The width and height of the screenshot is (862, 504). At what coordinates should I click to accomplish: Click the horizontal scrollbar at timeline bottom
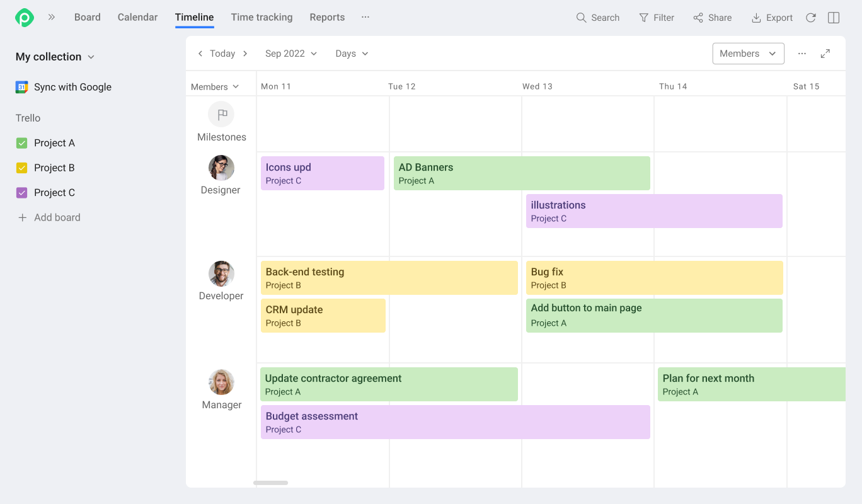coord(271,483)
